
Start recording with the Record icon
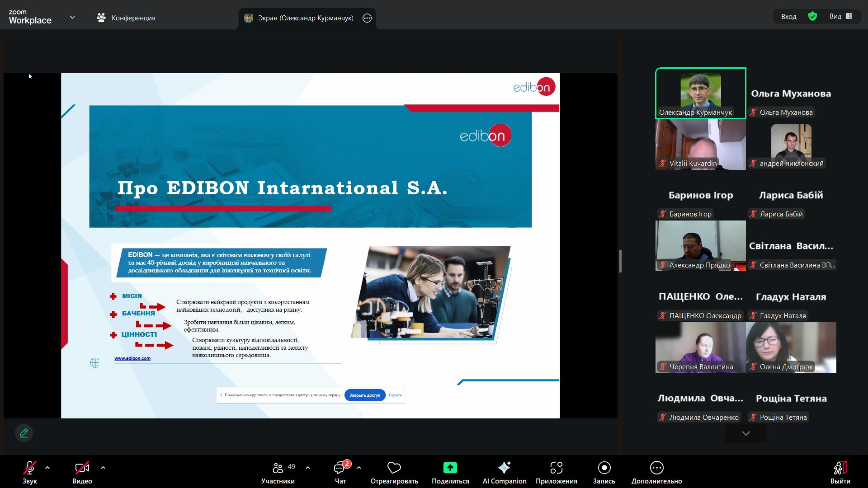[x=604, y=468]
